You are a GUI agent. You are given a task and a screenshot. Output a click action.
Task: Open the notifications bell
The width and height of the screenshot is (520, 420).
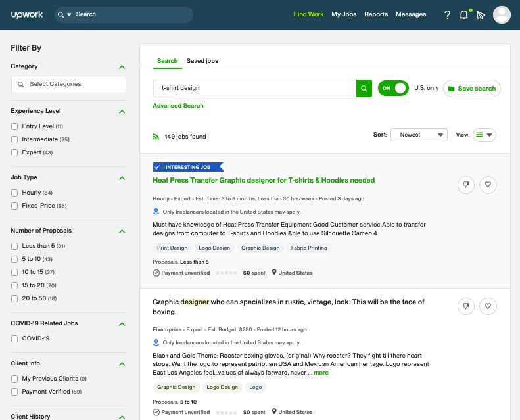click(x=464, y=14)
